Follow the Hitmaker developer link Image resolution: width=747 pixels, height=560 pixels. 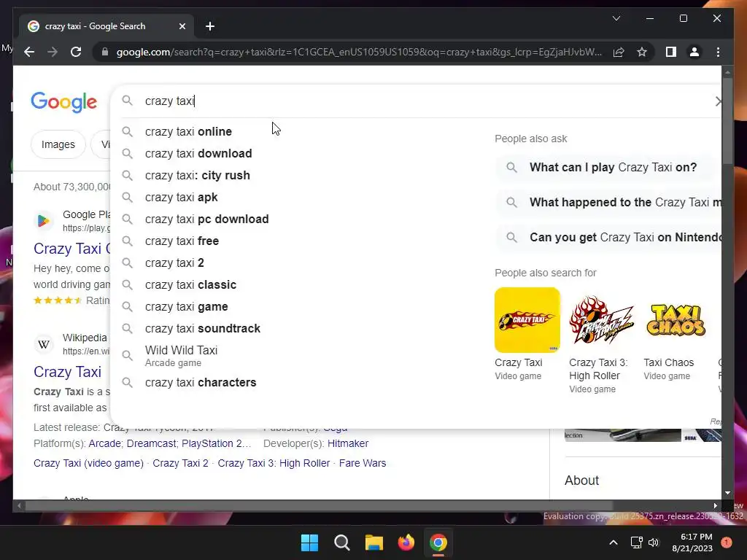(x=348, y=443)
